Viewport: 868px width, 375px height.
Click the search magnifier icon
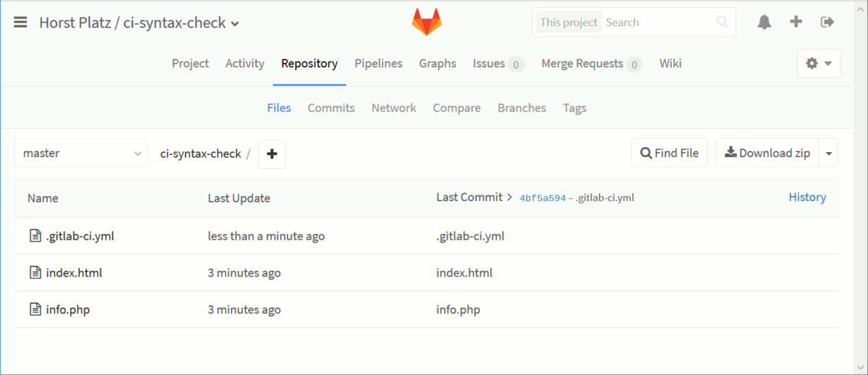pos(722,22)
